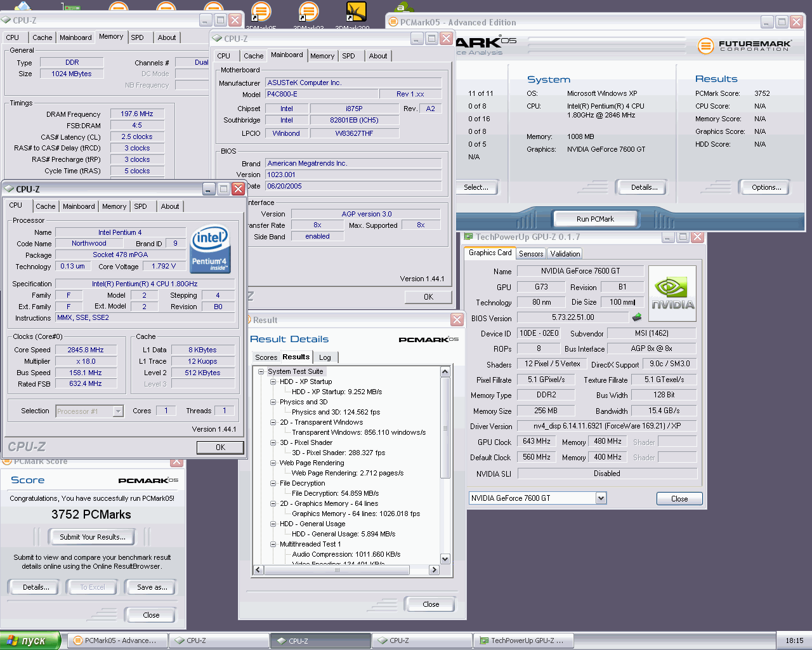The width and height of the screenshot is (812, 650).
Task: Collapse the Multithreaded Test 1 node
Action: click(273, 544)
